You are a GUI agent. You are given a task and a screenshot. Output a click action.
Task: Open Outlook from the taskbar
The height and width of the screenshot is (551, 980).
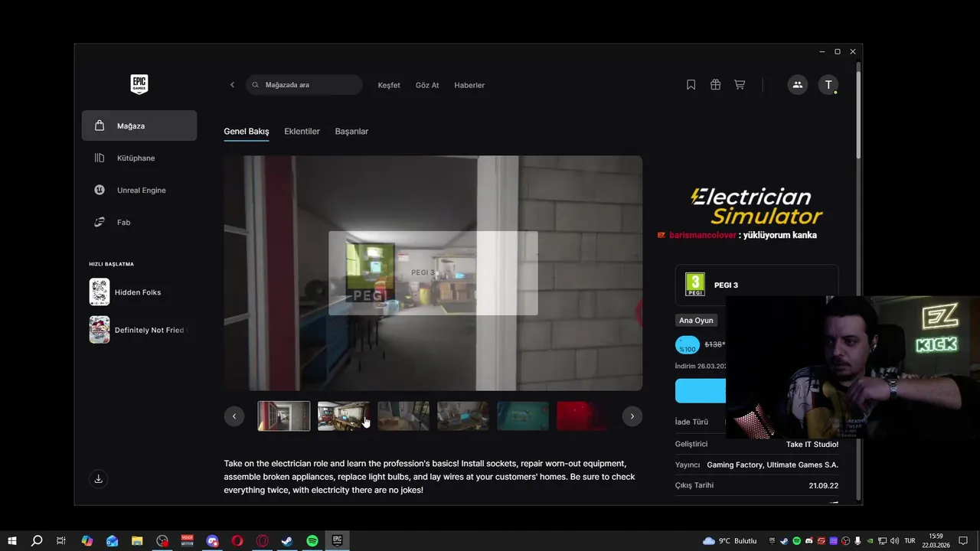point(113,541)
